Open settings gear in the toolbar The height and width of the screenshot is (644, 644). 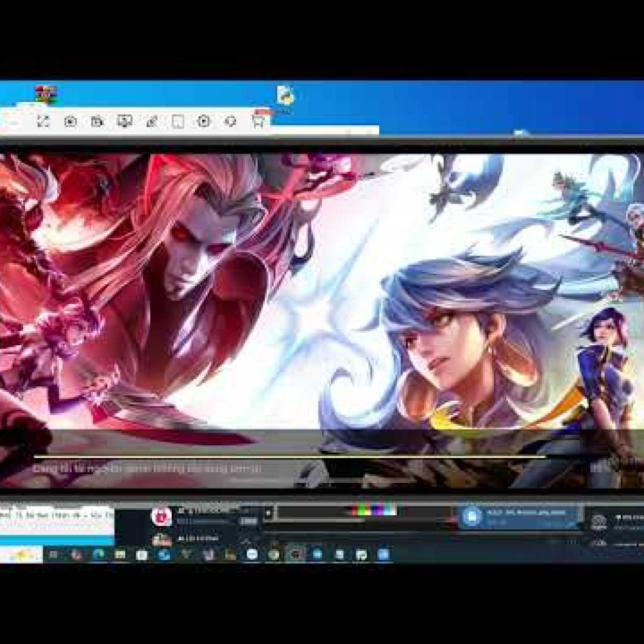(231, 121)
